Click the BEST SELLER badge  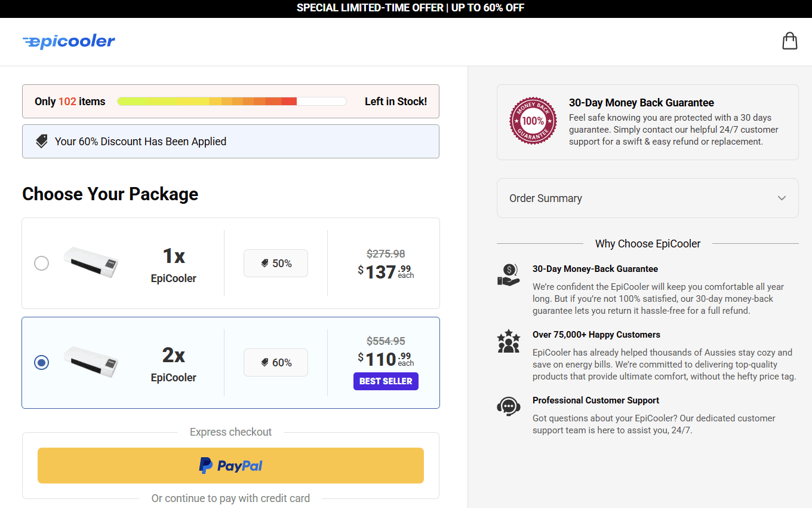pos(386,381)
